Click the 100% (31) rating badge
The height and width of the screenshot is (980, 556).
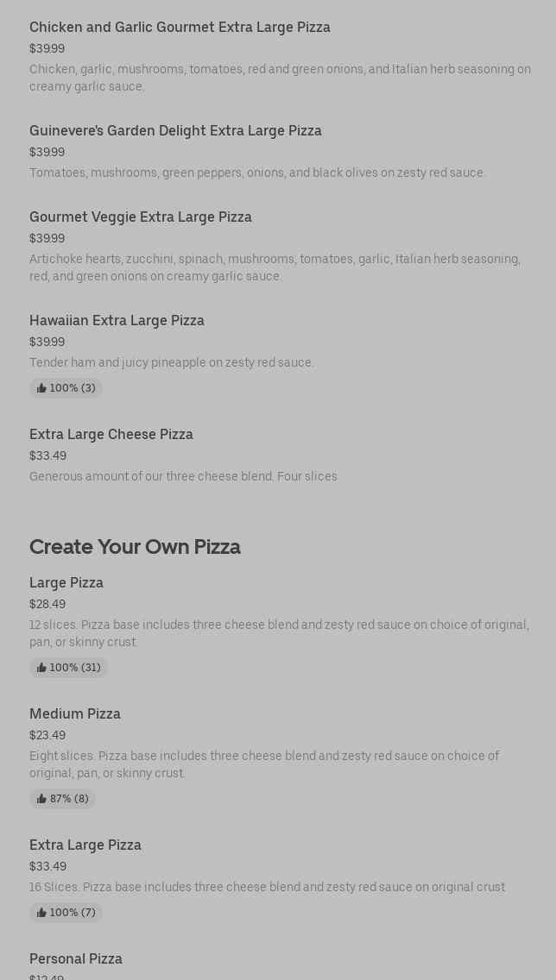tap(69, 668)
